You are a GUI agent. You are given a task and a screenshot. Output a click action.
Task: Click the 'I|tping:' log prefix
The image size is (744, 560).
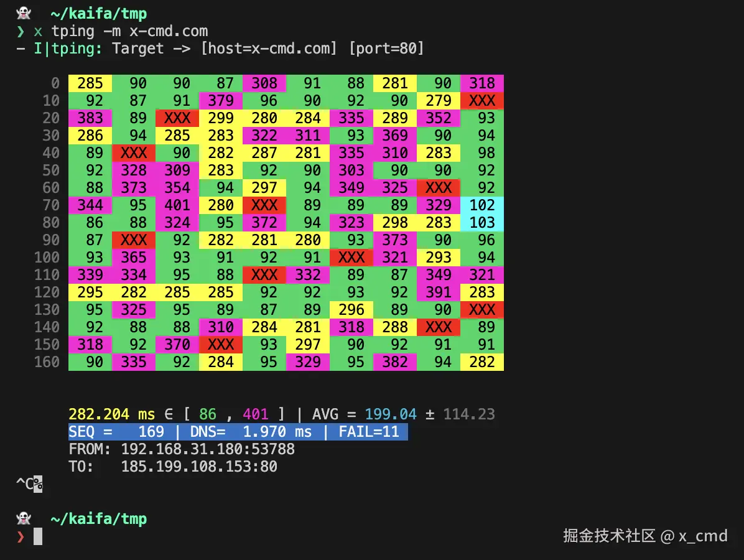coord(68,49)
